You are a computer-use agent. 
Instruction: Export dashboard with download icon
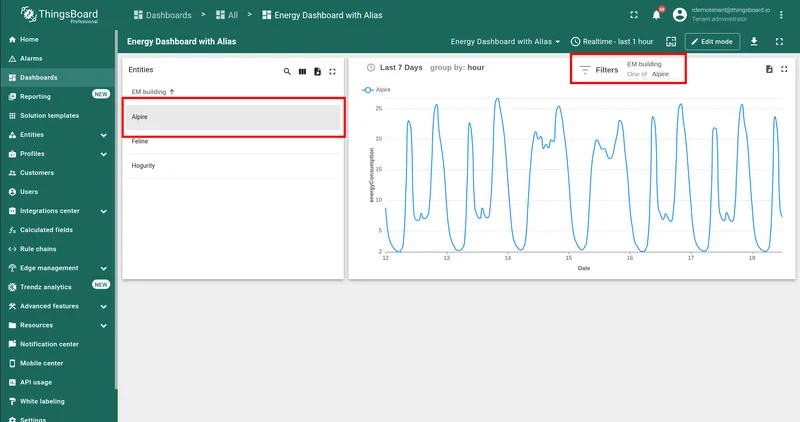(x=754, y=42)
